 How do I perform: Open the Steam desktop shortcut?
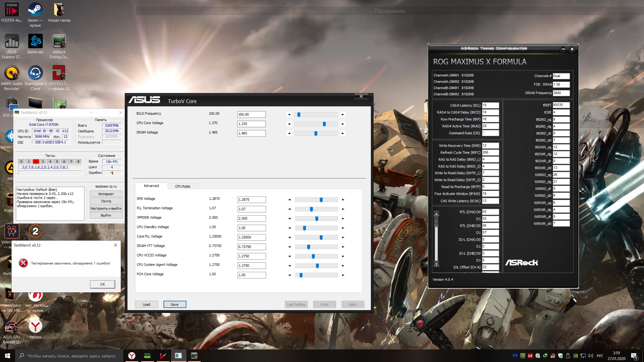(x=35, y=10)
